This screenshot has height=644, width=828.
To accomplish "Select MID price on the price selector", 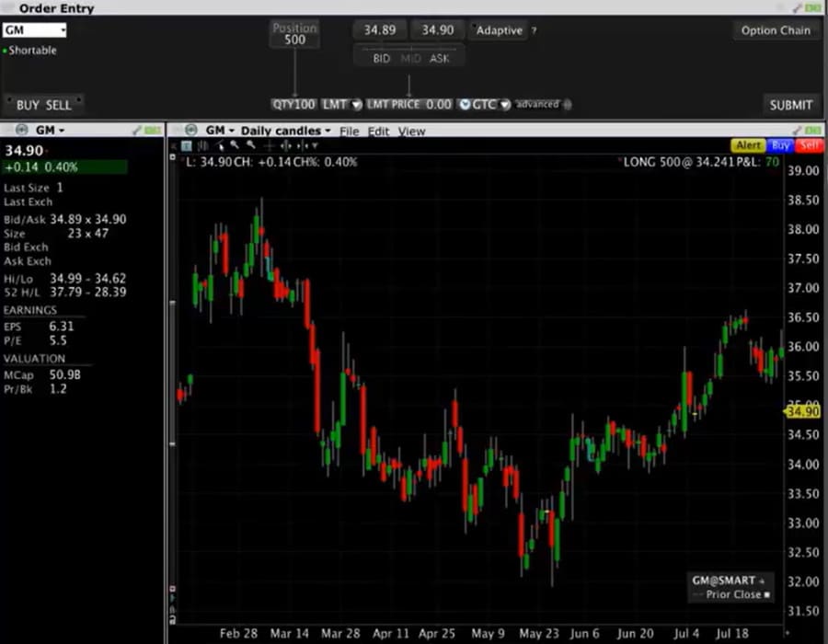I will tap(410, 59).
